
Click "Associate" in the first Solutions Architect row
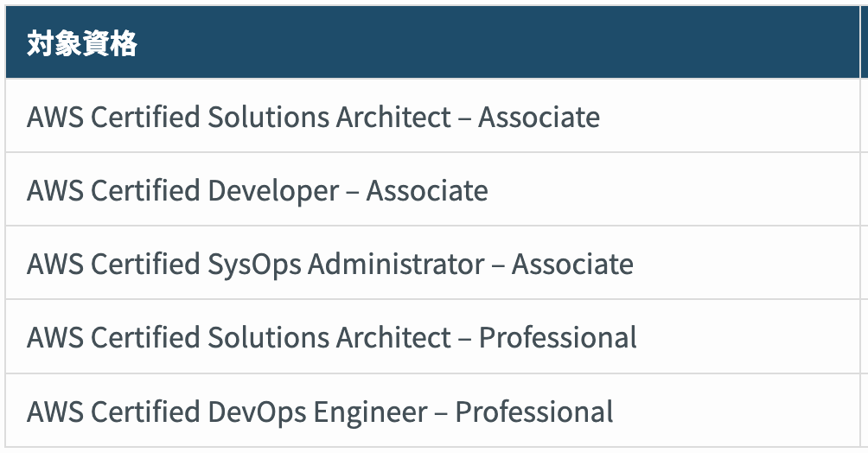pyautogui.click(x=539, y=117)
